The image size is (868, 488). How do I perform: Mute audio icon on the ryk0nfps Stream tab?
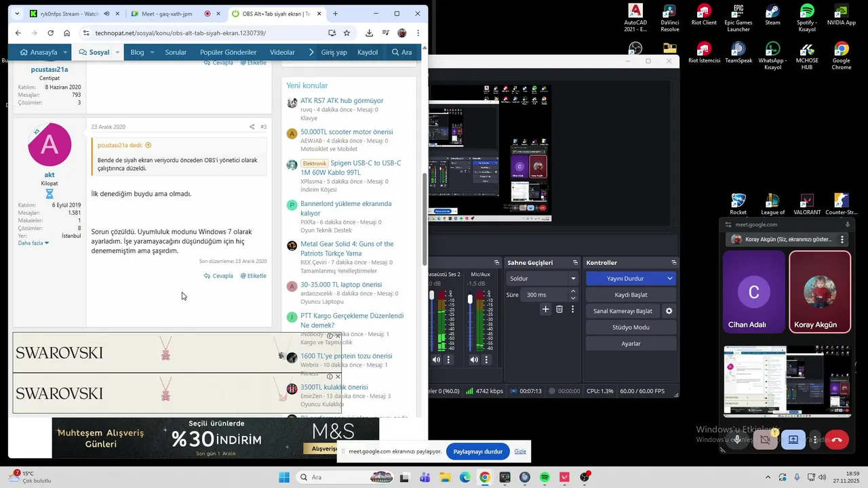pos(106,14)
